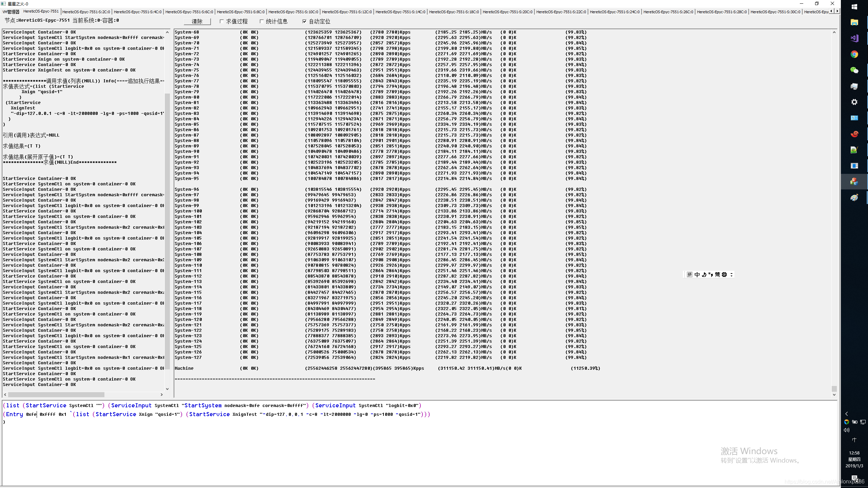Open WeChat from the taskbar
The height and width of the screenshot is (488, 868).
(x=854, y=70)
